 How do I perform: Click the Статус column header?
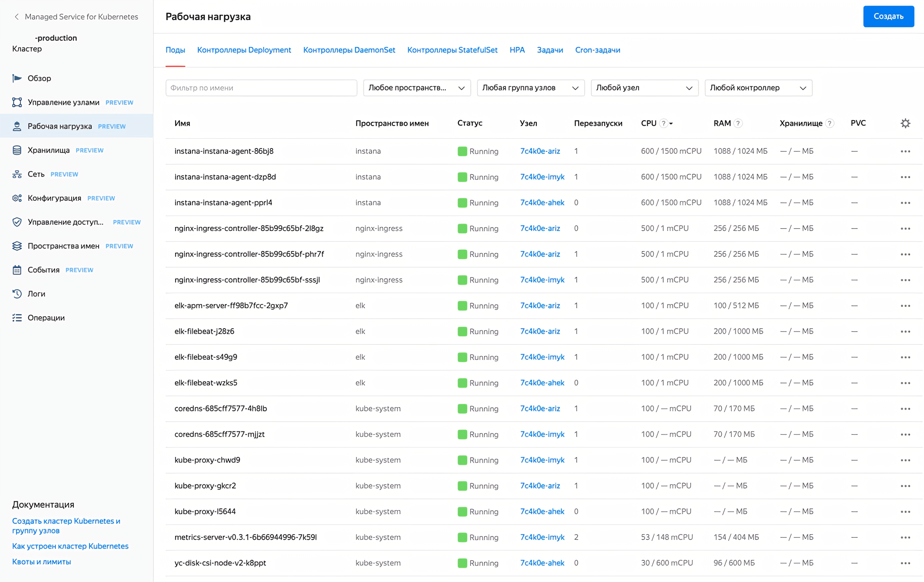tap(470, 123)
